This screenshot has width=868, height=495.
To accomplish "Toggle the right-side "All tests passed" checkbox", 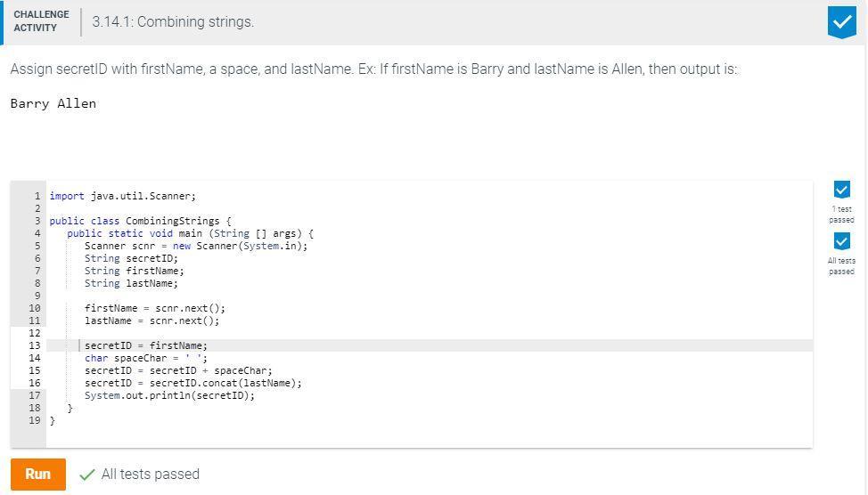I will coord(841,241).
